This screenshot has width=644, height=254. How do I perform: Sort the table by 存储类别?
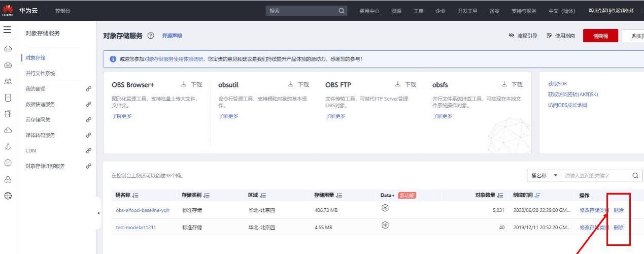click(207, 196)
